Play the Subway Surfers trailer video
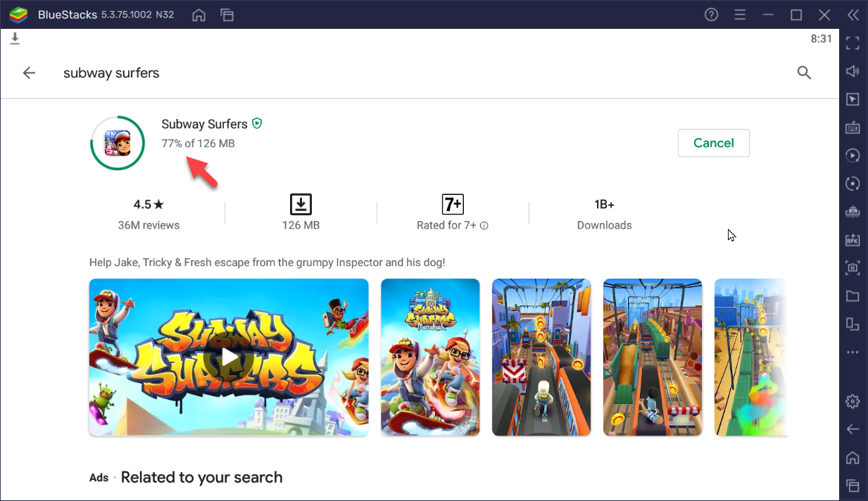 tap(229, 357)
